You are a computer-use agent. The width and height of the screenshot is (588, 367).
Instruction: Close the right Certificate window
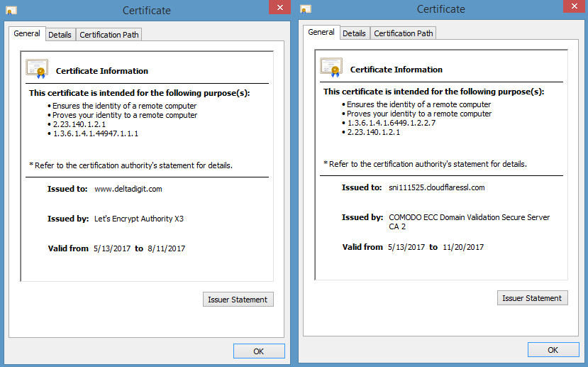[574, 6]
